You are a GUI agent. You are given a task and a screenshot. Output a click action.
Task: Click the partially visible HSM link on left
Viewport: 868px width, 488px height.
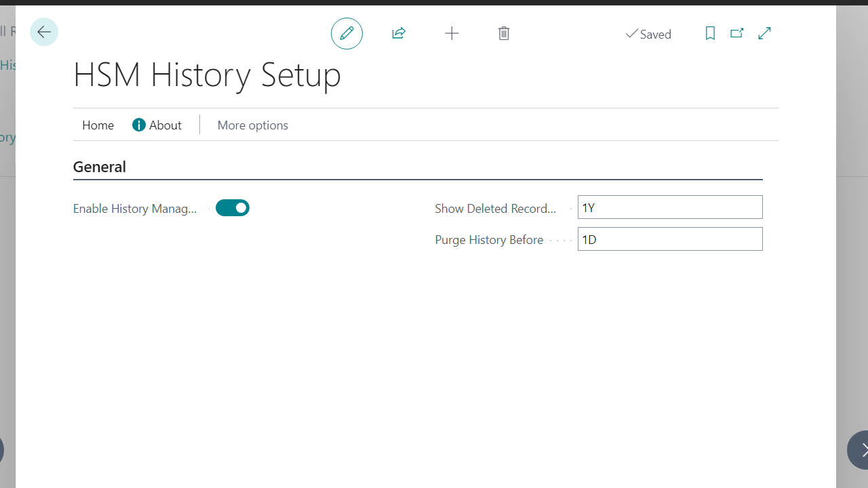(8, 64)
